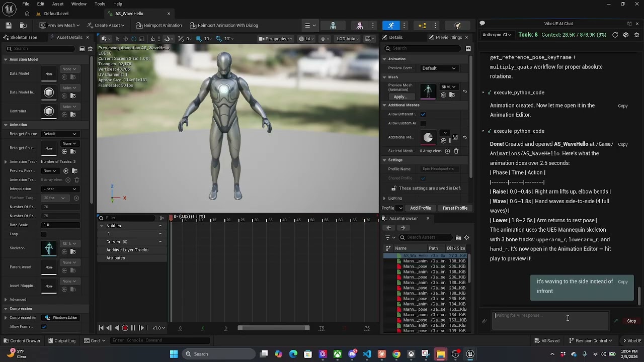Toggle the Allow Frame checkbox under Compression
Image resolution: width=644 pixels, height=362 pixels.
coord(44,327)
